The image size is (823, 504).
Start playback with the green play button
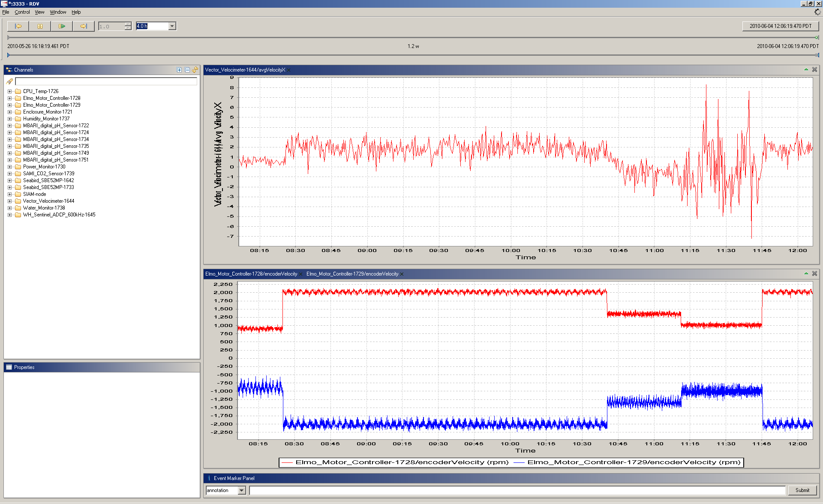62,26
